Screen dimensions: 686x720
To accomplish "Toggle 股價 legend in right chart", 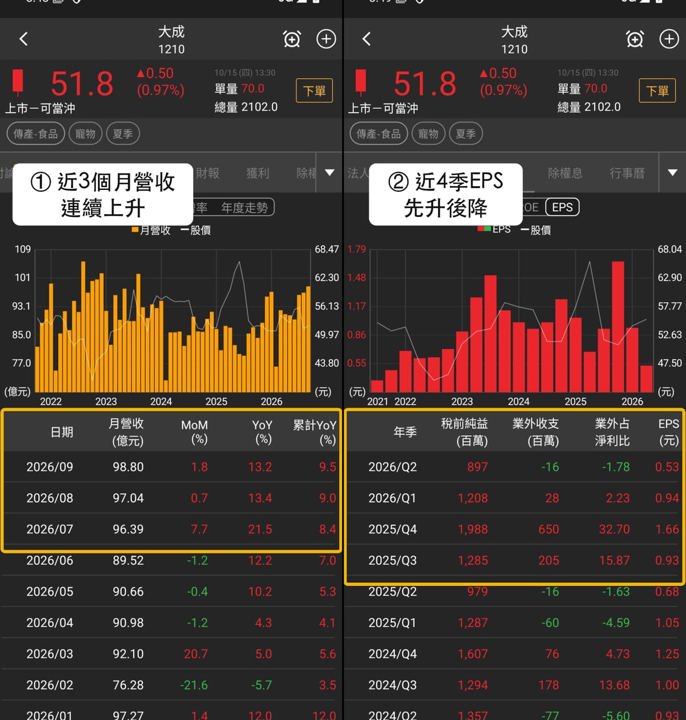I will (x=535, y=230).
